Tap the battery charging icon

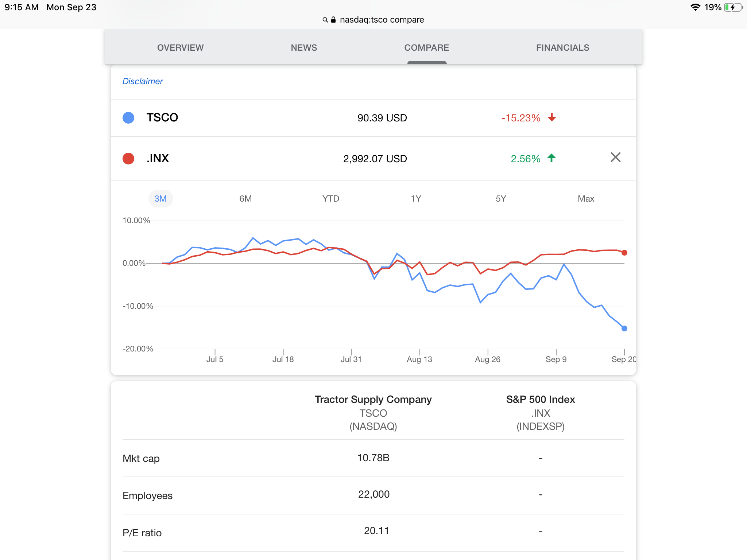[x=733, y=7]
